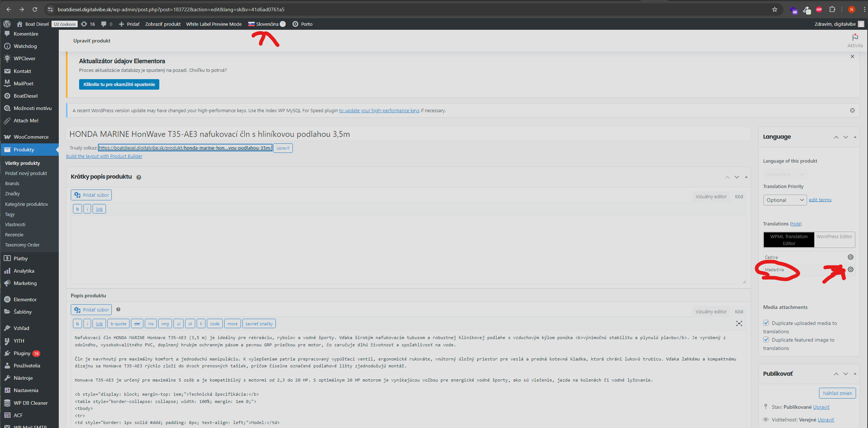The image size is (868, 428).
Task: Switch short description to Vizuálny editor
Action: click(711, 197)
